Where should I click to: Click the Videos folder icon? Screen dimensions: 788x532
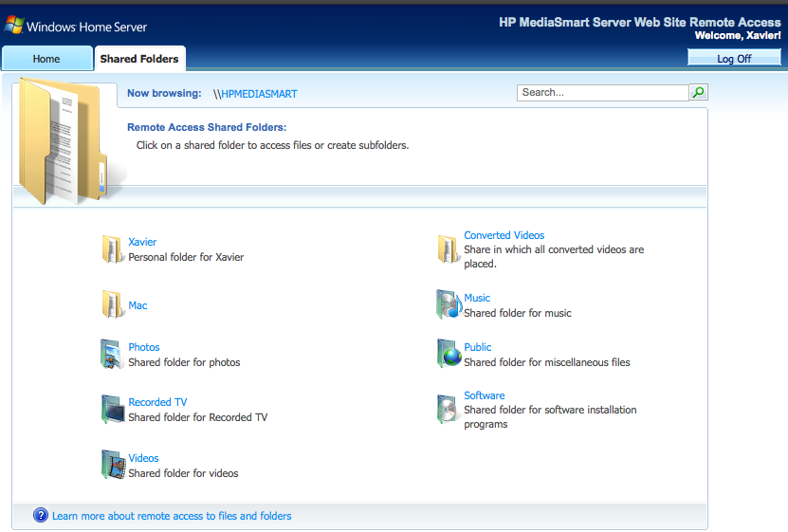(x=113, y=465)
